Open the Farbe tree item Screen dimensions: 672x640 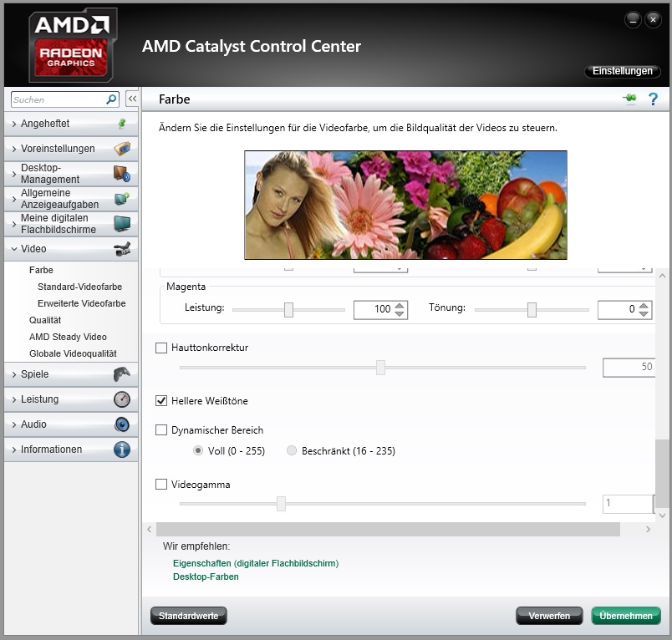41,270
